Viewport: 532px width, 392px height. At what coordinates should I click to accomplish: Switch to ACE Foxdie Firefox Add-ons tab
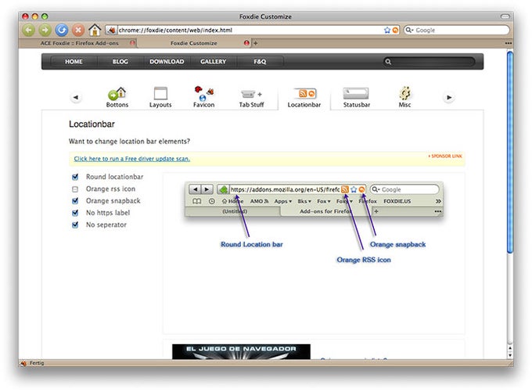click(79, 43)
